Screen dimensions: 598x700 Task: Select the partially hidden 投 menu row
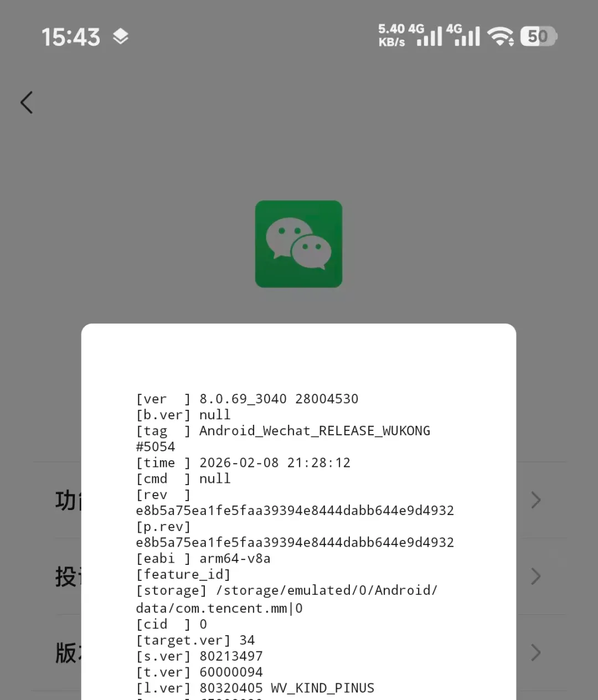pyautogui.click(x=299, y=577)
